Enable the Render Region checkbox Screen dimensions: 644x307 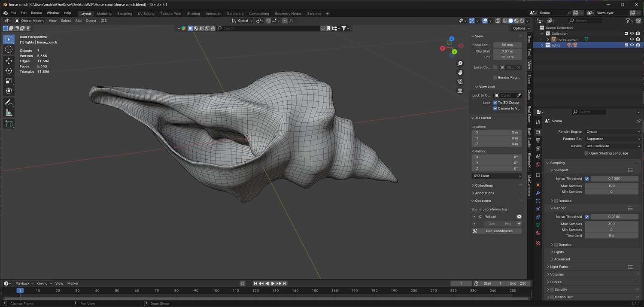pyautogui.click(x=495, y=78)
